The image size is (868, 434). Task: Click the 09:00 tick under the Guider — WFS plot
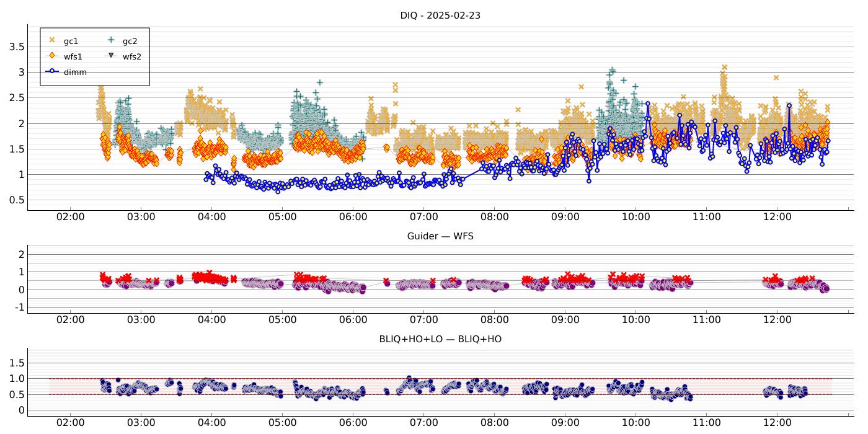[565, 320]
